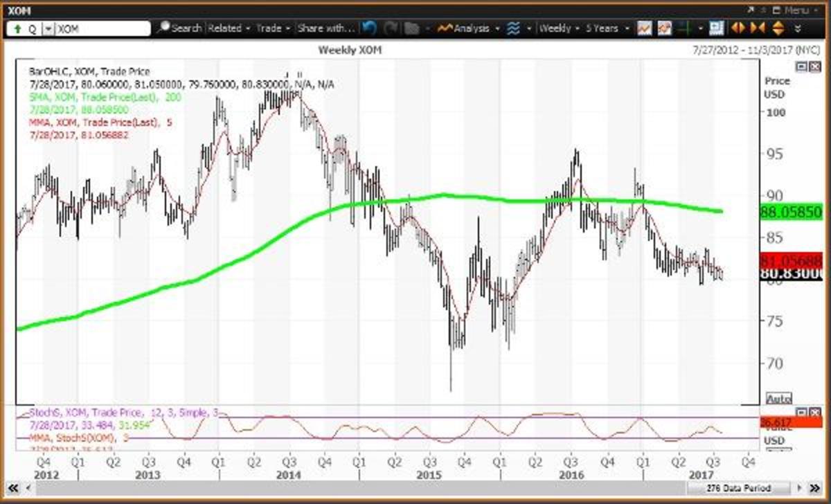Expand toolbar overflow double chevron
The height and width of the screenshot is (504, 831).
tap(798, 28)
